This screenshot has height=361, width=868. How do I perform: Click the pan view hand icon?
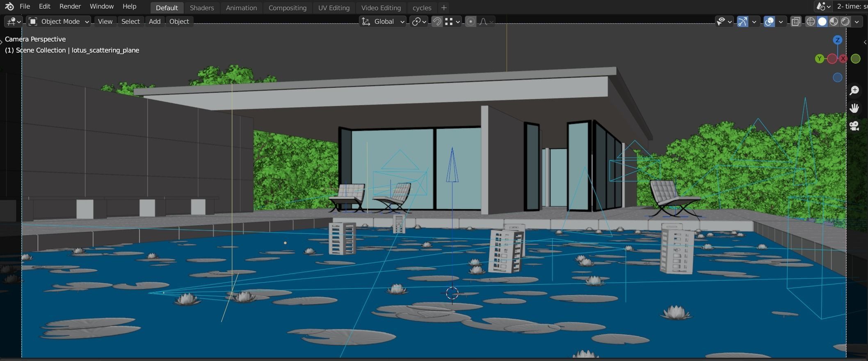tap(854, 108)
